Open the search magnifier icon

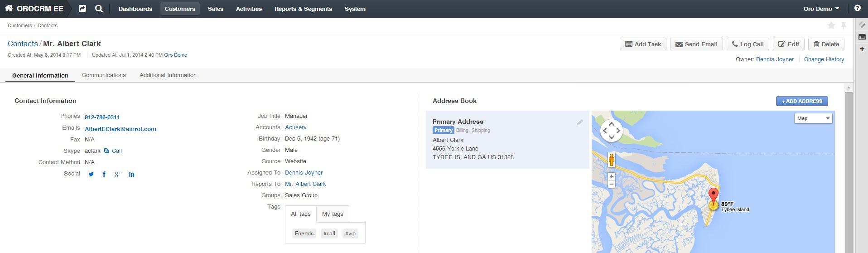coord(99,9)
